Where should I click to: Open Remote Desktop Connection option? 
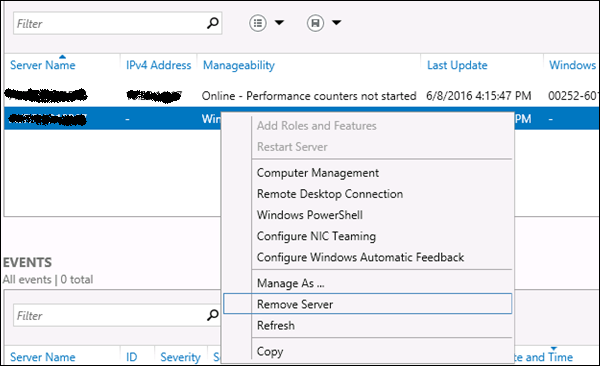(x=330, y=194)
